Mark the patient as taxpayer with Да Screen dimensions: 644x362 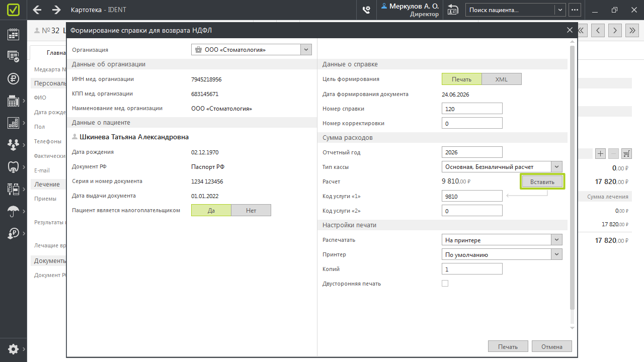[x=211, y=210]
